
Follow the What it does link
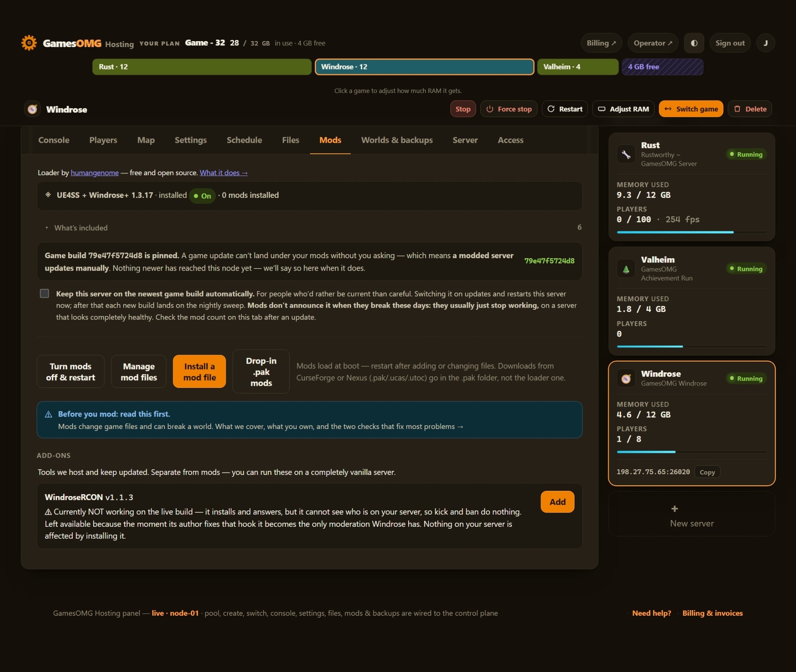(x=223, y=173)
